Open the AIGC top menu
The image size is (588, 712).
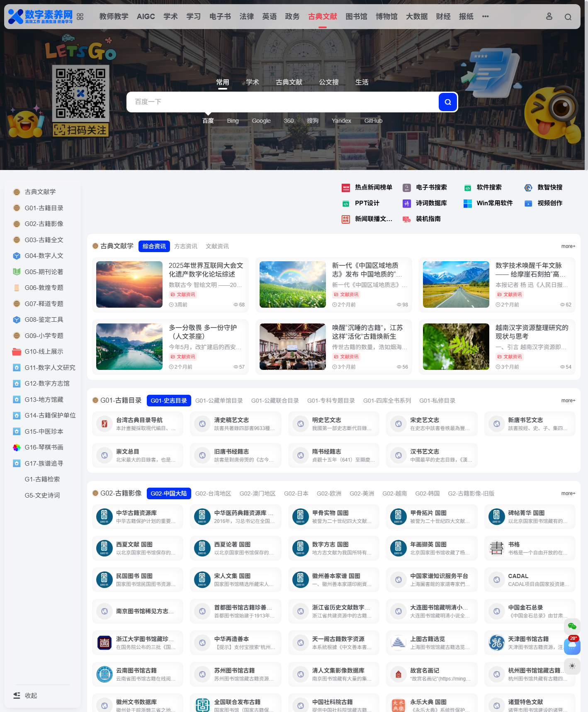(x=146, y=17)
